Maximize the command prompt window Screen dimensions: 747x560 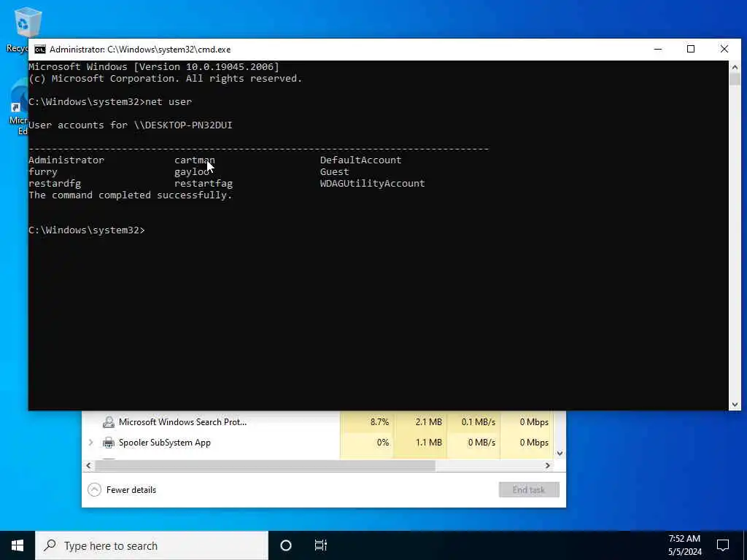click(691, 49)
